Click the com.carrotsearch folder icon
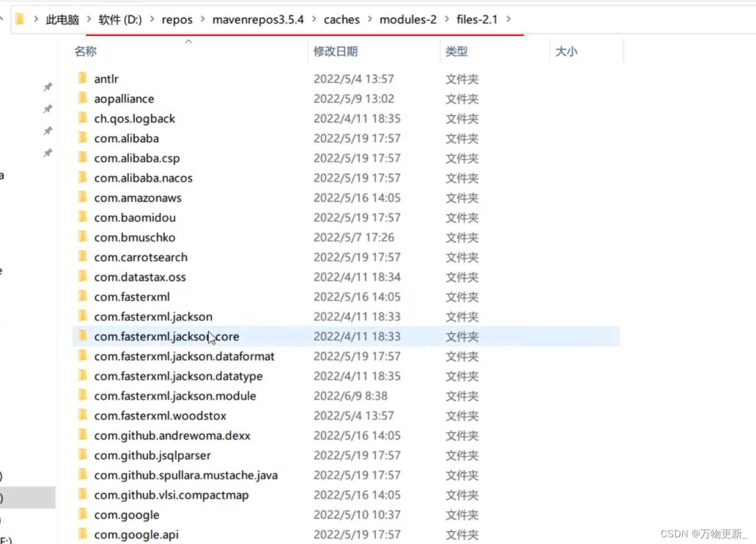Image resolution: width=756 pixels, height=544 pixels. 83,257
